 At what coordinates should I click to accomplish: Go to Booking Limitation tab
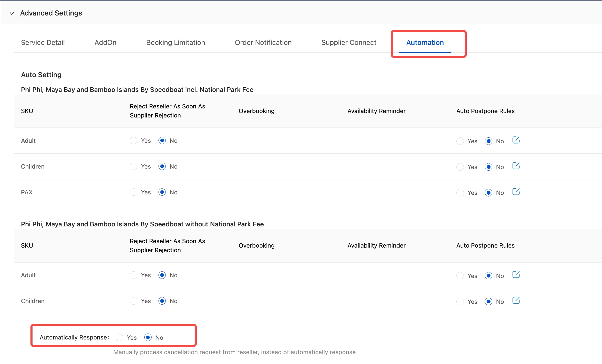coord(176,42)
